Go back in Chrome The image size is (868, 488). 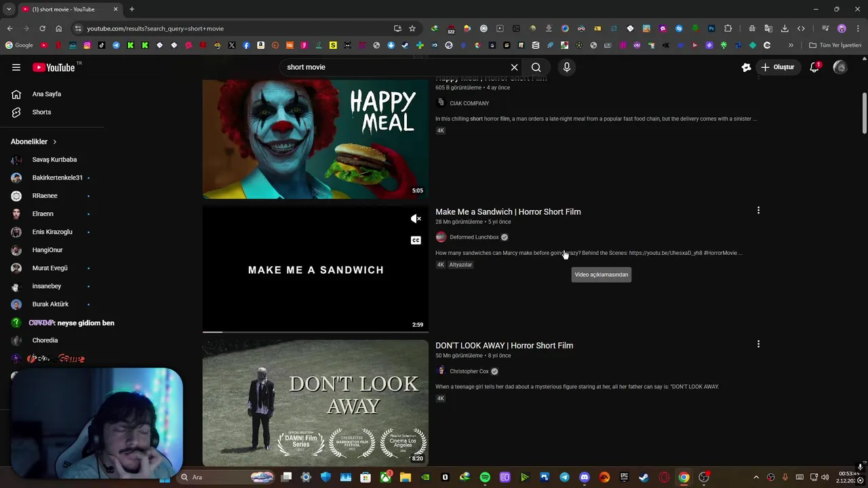coord(9,28)
